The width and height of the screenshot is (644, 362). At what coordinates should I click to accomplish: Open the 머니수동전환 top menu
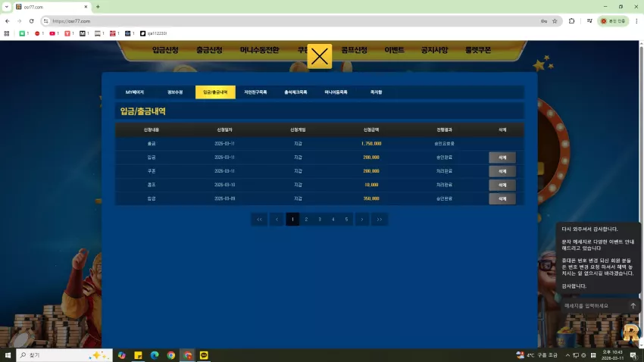260,50
